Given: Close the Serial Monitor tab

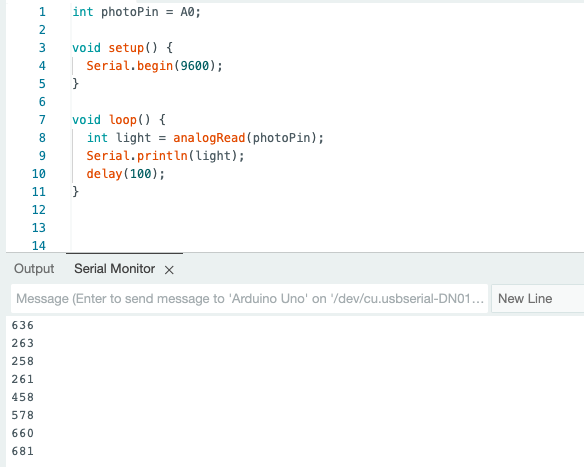Looking at the screenshot, I should (x=169, y=270).
